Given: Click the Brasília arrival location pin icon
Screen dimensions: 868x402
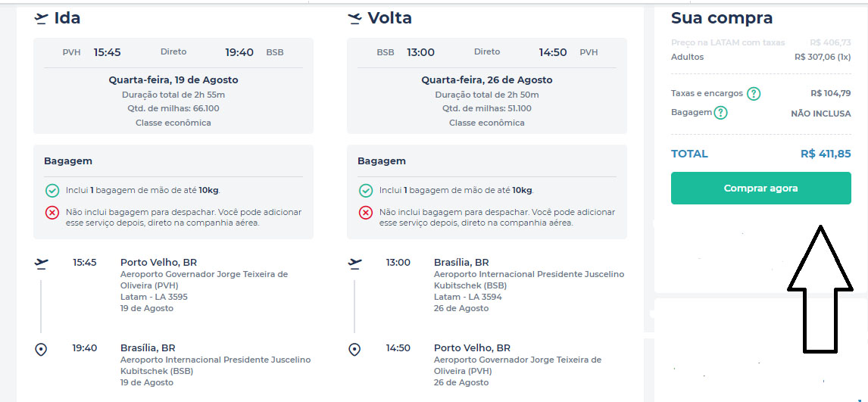Looking at the screenshot, I should coord(42,349).
